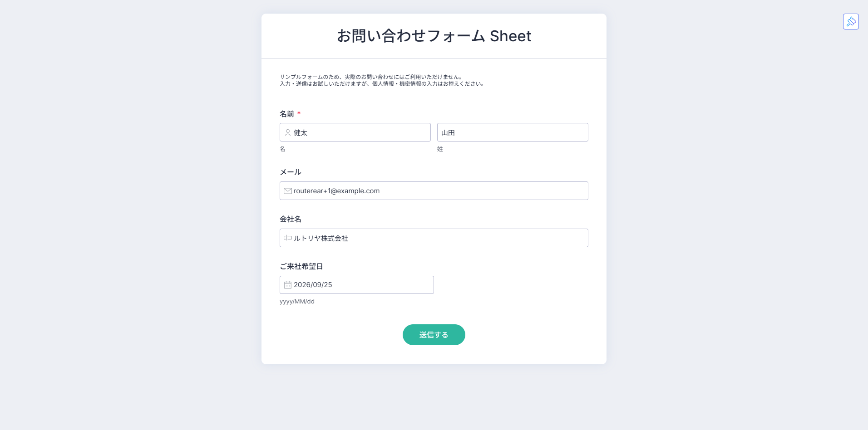This screenshot has width=868, height=430.
Task: Click the yyyy/MM/dd format hint
Action: (x=297, y=302)
